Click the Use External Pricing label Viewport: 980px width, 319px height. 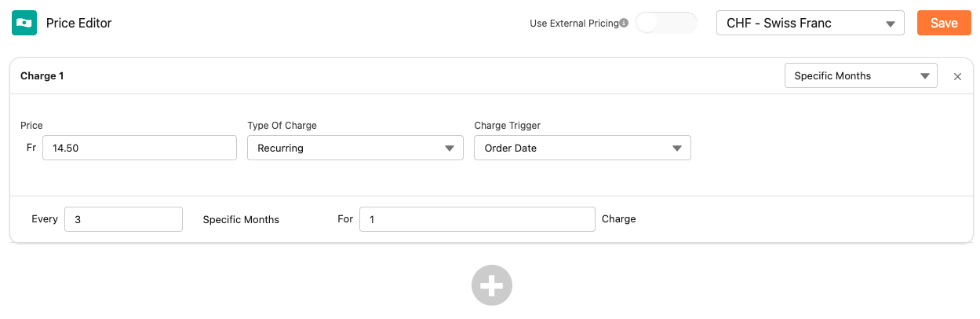pyautogui.click(x=574, y=24)
